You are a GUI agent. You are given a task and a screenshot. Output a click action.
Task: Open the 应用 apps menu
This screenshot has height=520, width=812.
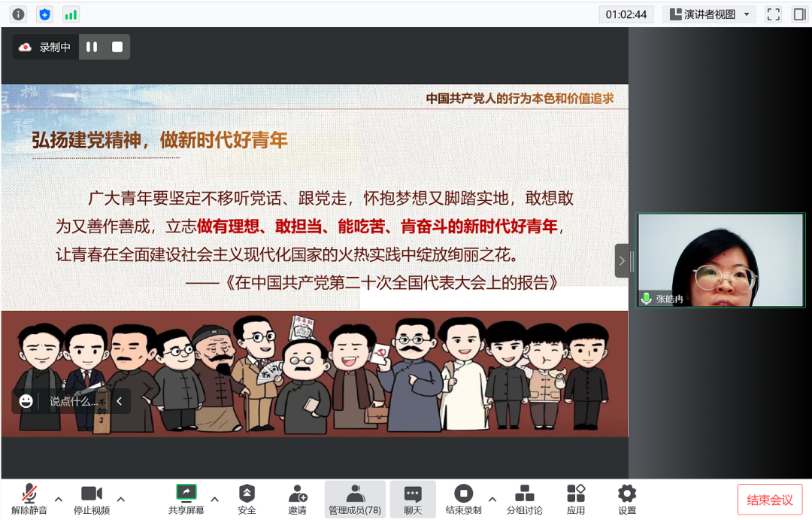576,499
